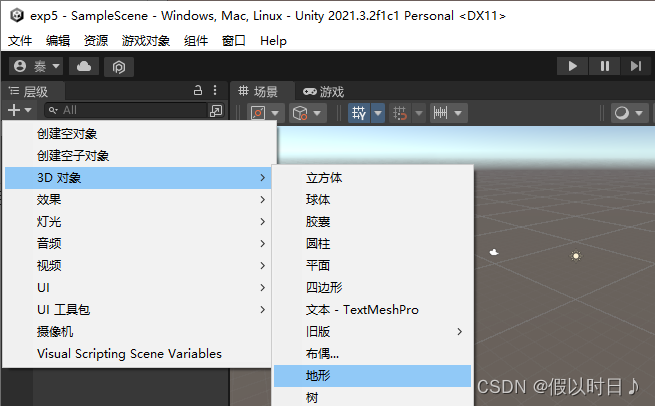Click the cloud services icon
The width and height of the screenshot is (655, 406).
pos(84,66)
